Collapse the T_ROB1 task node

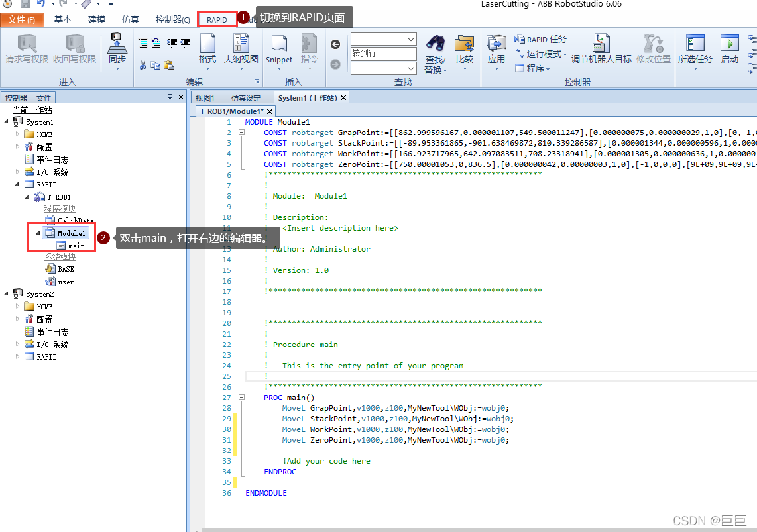pyautogui.click(x=28, y=197)
